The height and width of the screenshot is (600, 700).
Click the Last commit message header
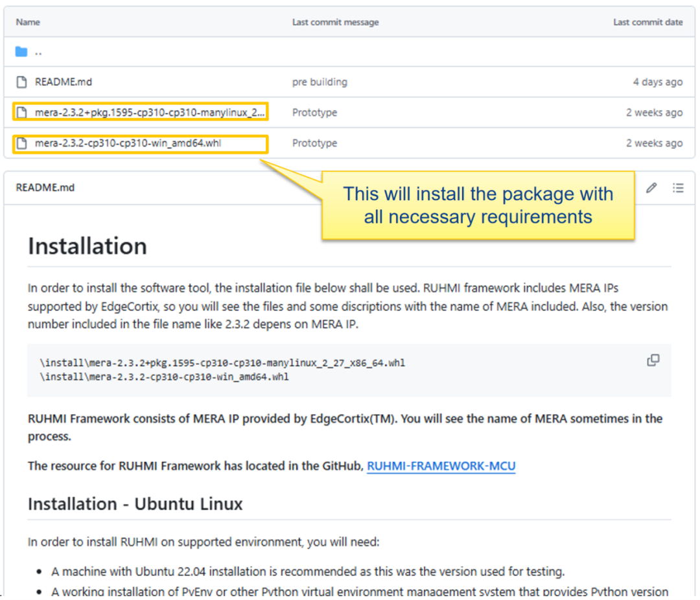335,22
